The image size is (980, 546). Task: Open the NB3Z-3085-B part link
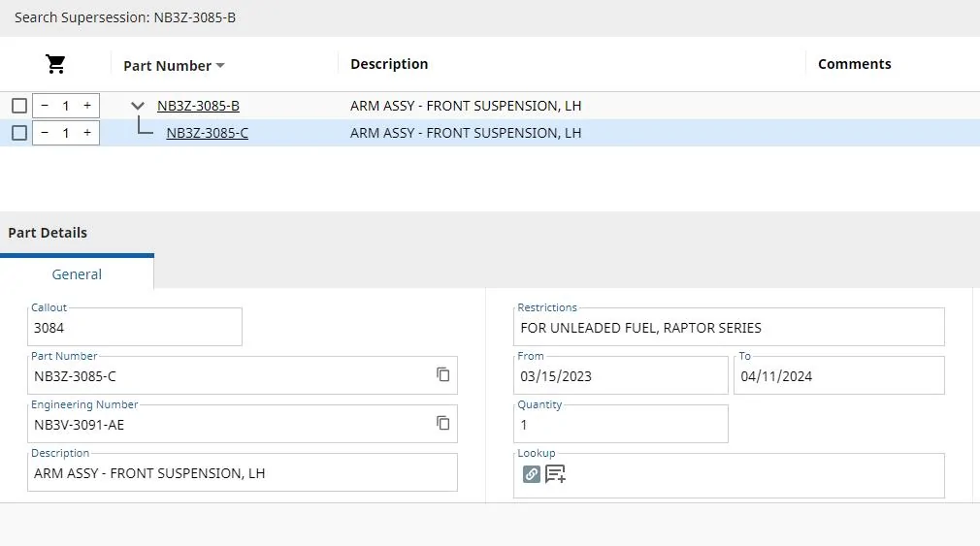tap(198, 106)
